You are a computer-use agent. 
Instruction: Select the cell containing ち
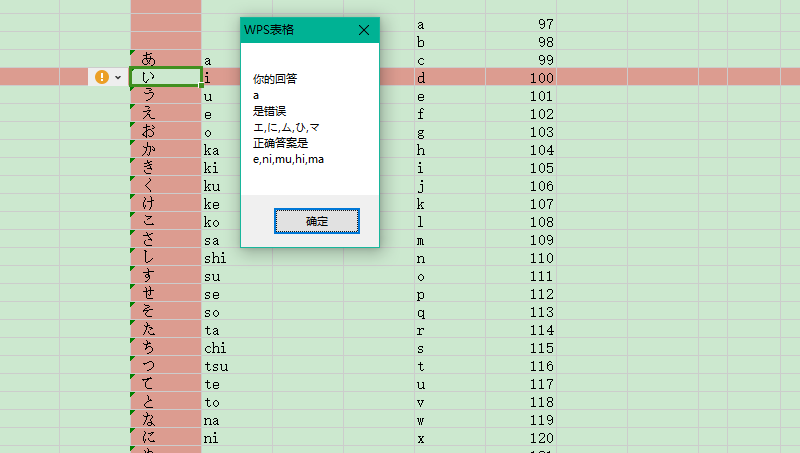166,347
